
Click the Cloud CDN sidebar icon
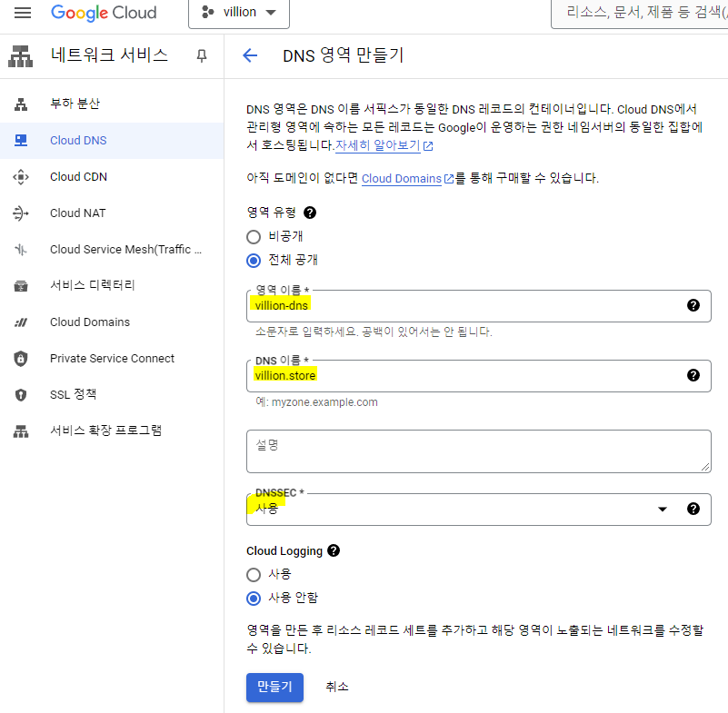(x=21, y=177)
